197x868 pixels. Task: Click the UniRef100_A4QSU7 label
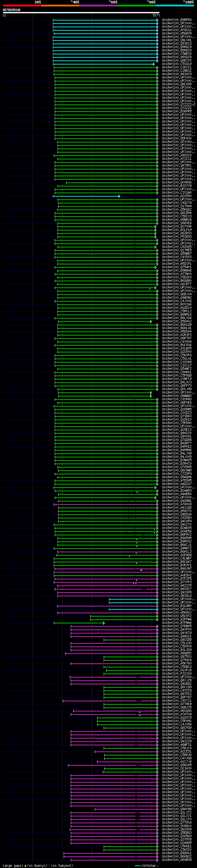click(x=177, y=484)
